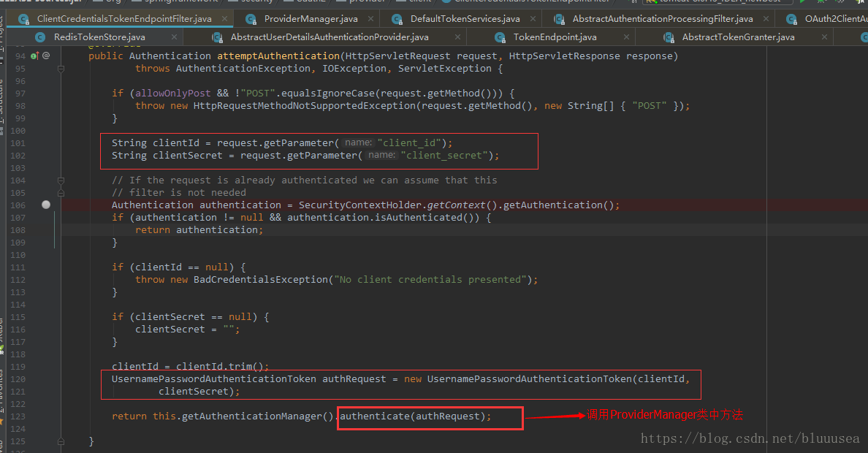868x453 pixels.
Task: Click the equalsIgnoreCase call on line 97
Action: point(328,93)
